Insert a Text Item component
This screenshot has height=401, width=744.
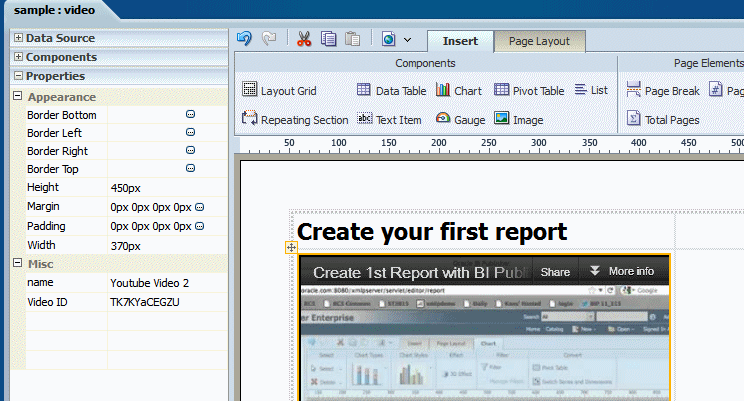point(389,119)
